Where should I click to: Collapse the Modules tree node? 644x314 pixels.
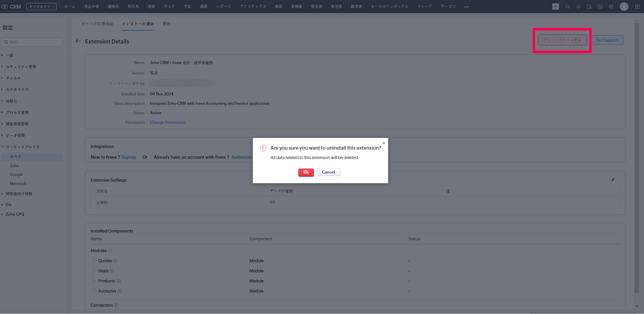coord(110,251)
